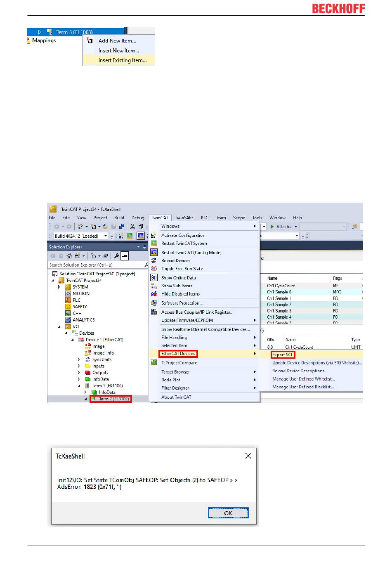
Task: Expand SyncUnits tree node arrow
Action: pyautogui.click(x=79, y=359)
